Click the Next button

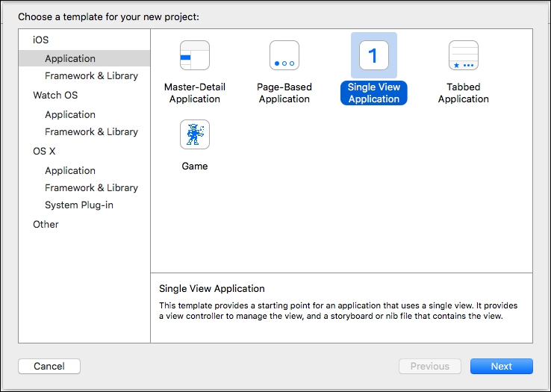click(502, 366)
